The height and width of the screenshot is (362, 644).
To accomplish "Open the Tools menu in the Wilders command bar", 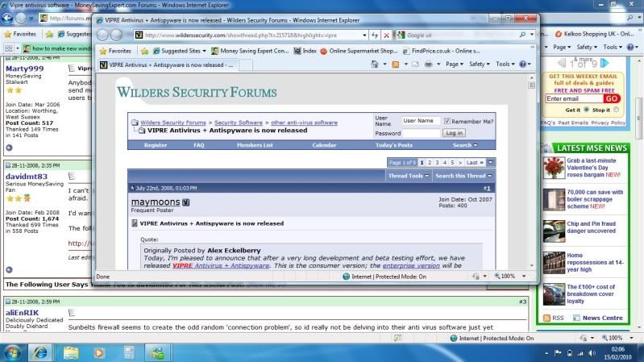I will tap(505, 64).
